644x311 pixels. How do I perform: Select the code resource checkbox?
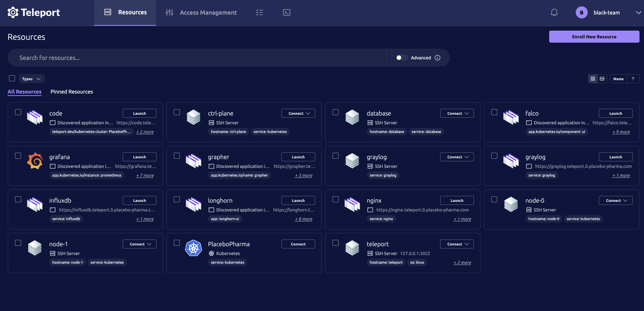tap(18, 112)
